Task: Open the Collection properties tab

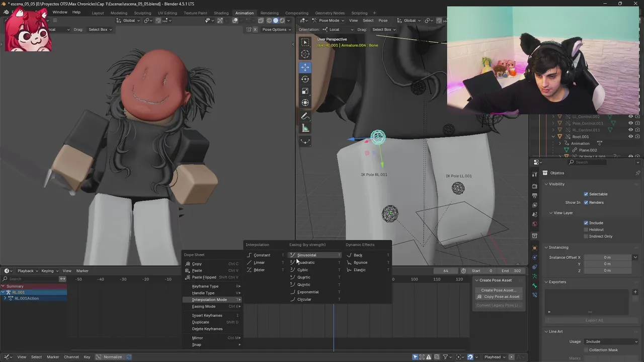Action: (534, 236)
